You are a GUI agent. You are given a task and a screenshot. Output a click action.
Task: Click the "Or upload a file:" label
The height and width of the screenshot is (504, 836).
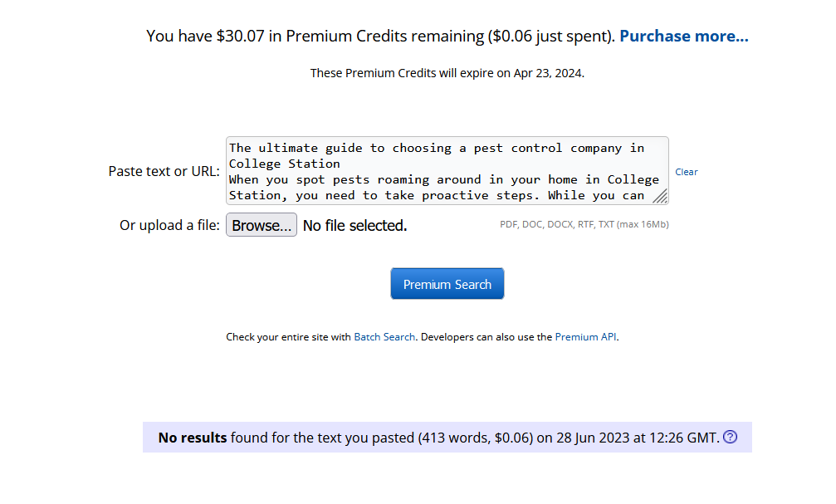[169, 225]
